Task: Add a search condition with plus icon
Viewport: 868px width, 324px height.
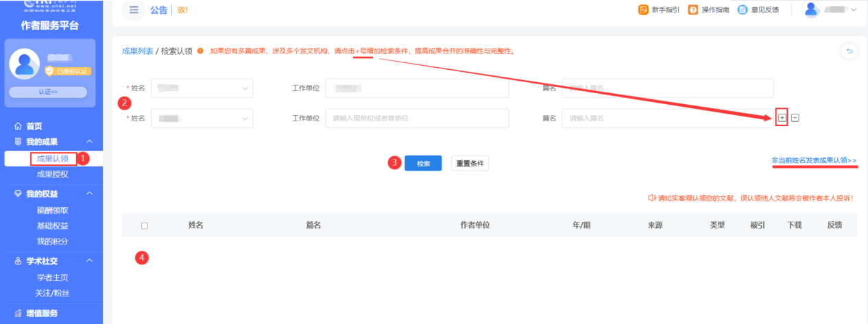Action: pos(782,118)
